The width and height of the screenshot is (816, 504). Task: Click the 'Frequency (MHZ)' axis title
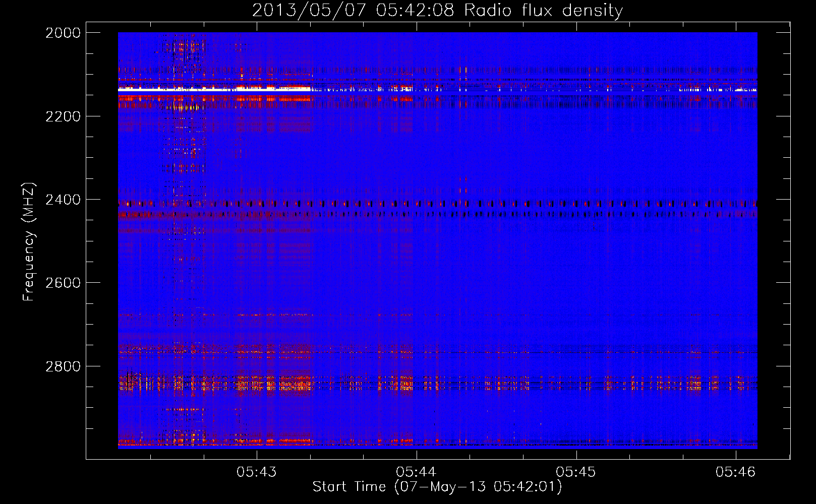tap(29, 242)
